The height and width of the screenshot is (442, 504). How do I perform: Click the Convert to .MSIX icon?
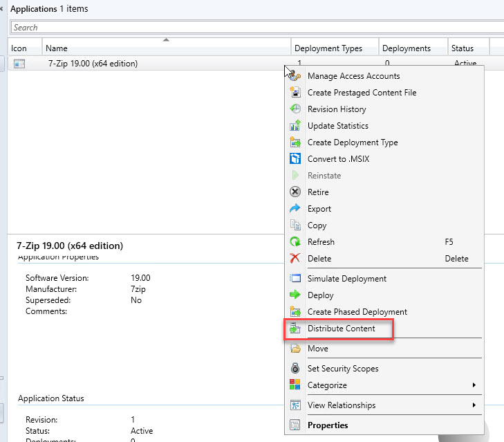tap(295, 159)
